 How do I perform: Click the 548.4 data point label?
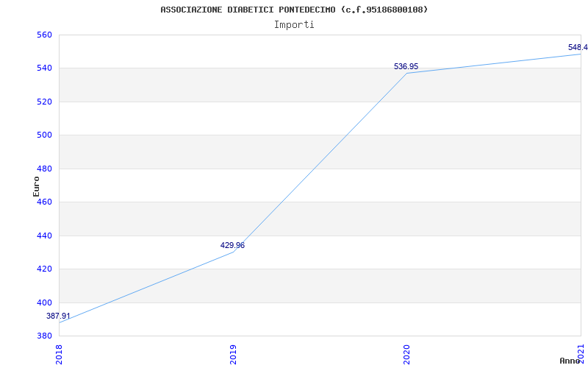click(x=578, y=47)
